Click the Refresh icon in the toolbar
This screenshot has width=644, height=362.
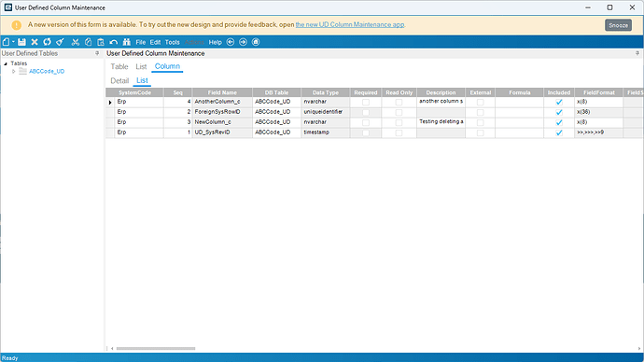tap(48, 42)
